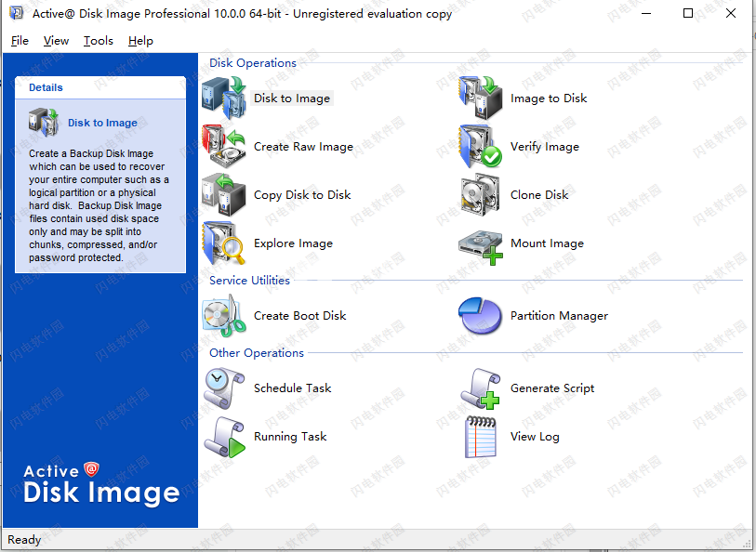Click the Disk to Image icon in Details panel
The height and width of the screenshot is (552, 756).
pos(44,123)
